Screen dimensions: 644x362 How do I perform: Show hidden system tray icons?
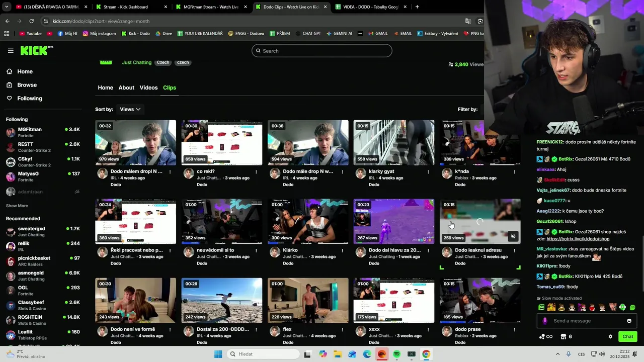pyautogui.click(x=557, y=354)
